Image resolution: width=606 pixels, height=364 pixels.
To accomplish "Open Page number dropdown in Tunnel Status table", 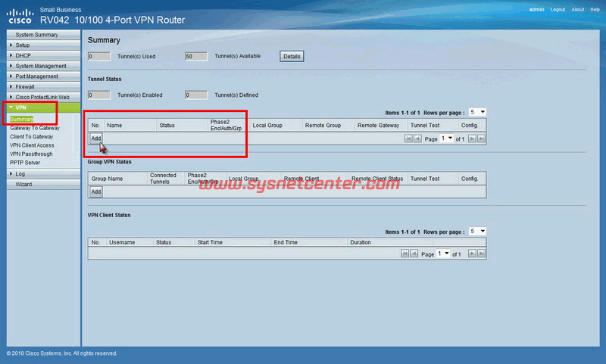I will pos(446,138).
